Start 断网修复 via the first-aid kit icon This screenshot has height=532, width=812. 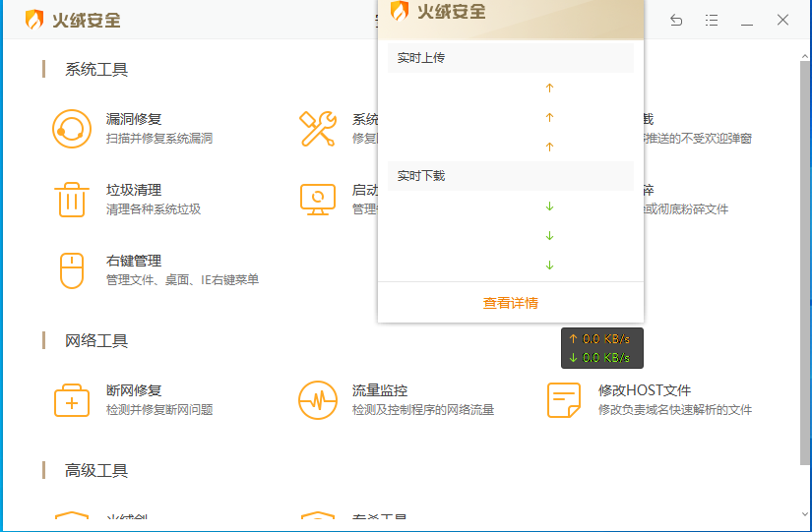tap(71, 400)
